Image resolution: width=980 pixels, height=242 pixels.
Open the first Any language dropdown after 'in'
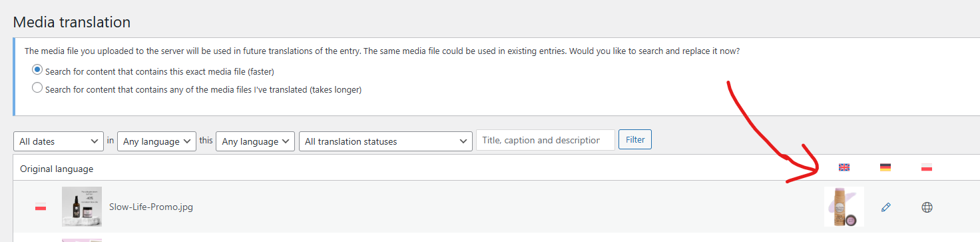156,141
